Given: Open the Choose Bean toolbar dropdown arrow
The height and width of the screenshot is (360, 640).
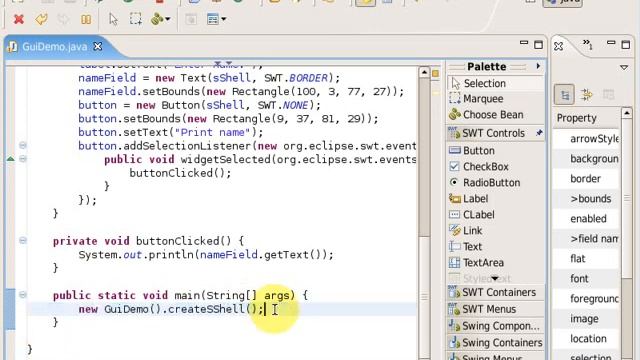Looking at the screenshot, I should 167,19.
